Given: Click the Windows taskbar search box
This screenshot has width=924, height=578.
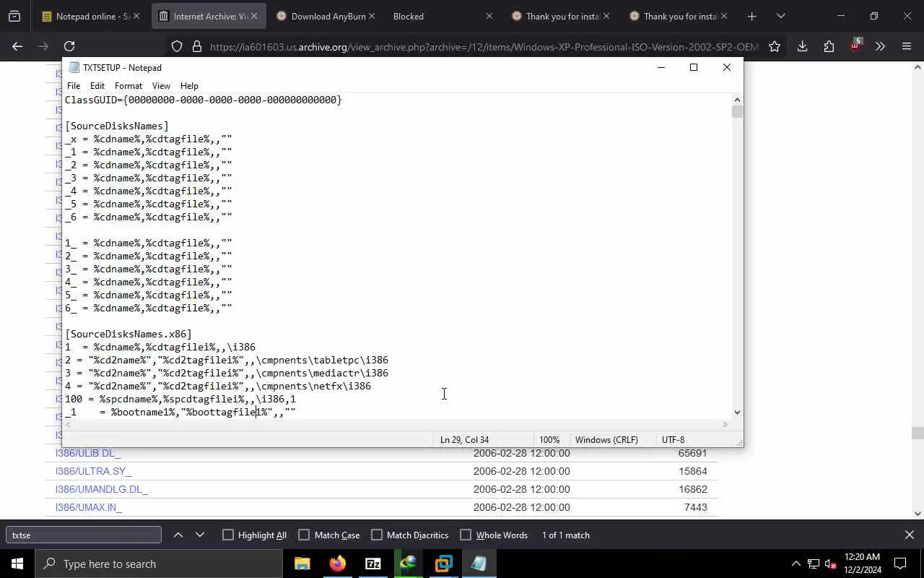Looking at the screenshot, I should 159,564.
